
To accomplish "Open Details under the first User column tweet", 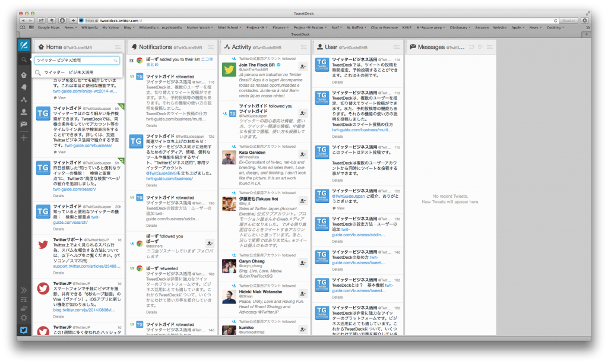I will click(337, 83).
